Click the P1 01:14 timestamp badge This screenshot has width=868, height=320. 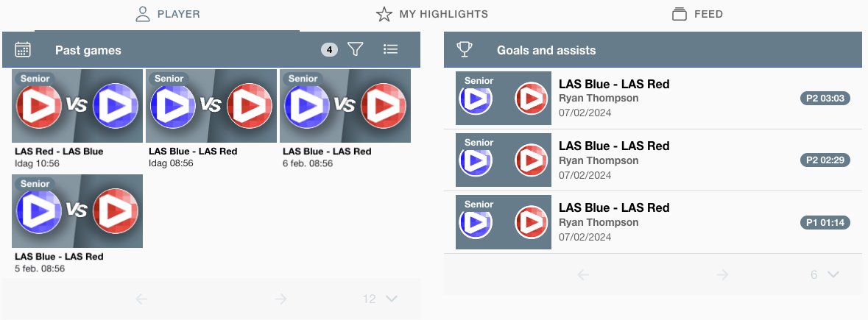(x=825, y=222)
